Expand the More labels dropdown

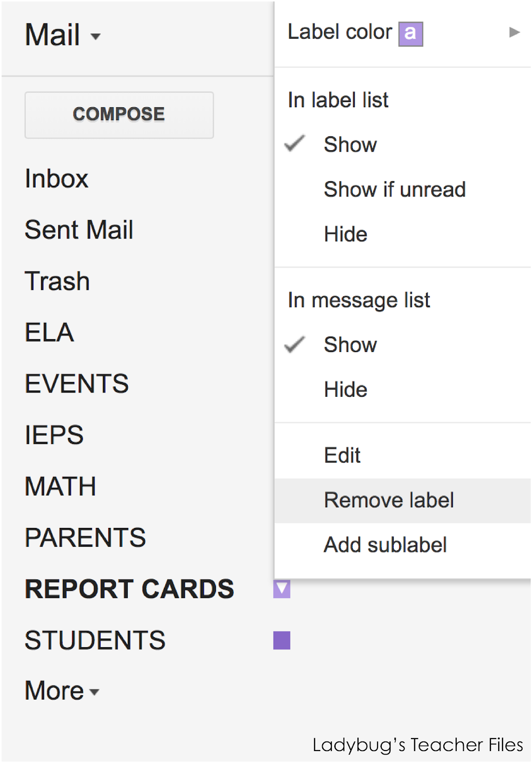coord(62,691)
